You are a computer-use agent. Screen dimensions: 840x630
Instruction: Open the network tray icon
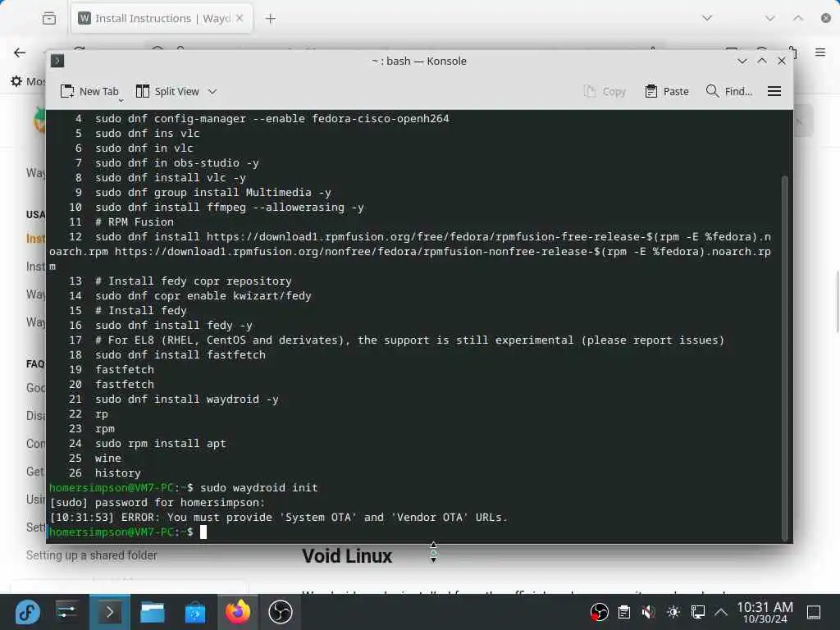[x=697, y=612]
